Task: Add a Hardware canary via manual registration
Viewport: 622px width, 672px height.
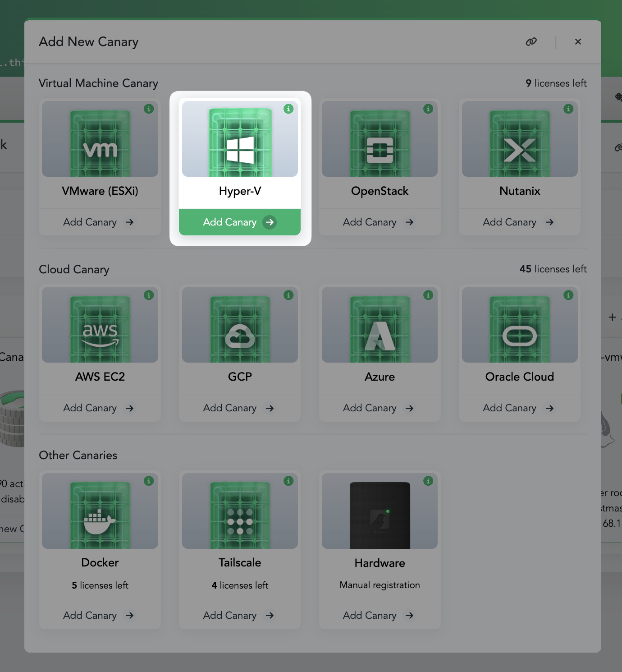Action: 379,615
